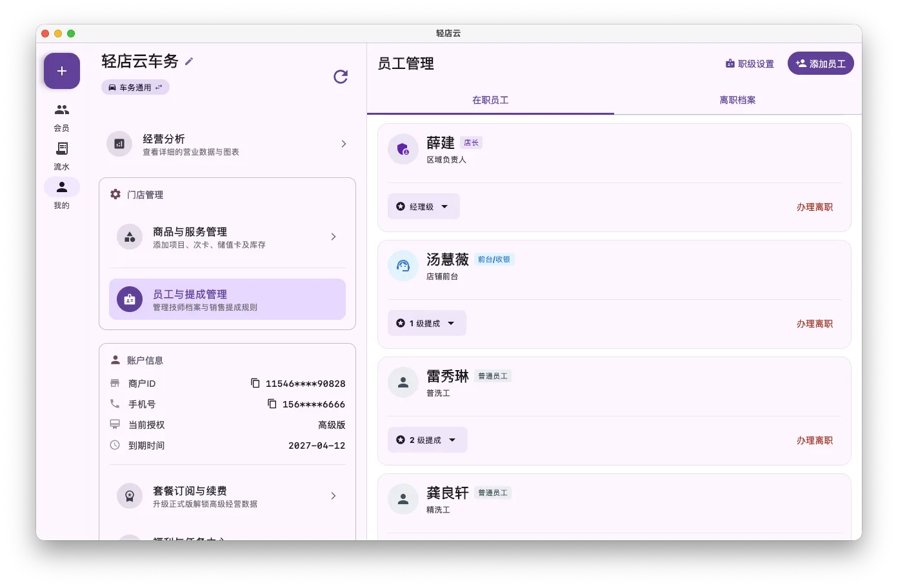Image resolution: width=898 pixels, height=588 pixels.
Task: Expand the 2级提成 dropdown for 雷秀琳
Action: click(427, 440)
